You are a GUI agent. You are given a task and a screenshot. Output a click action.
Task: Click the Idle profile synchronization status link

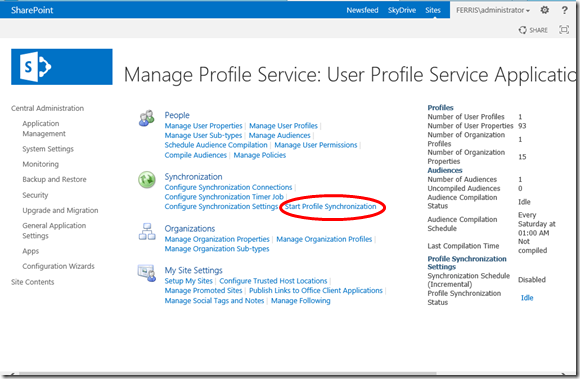point(527,298)
